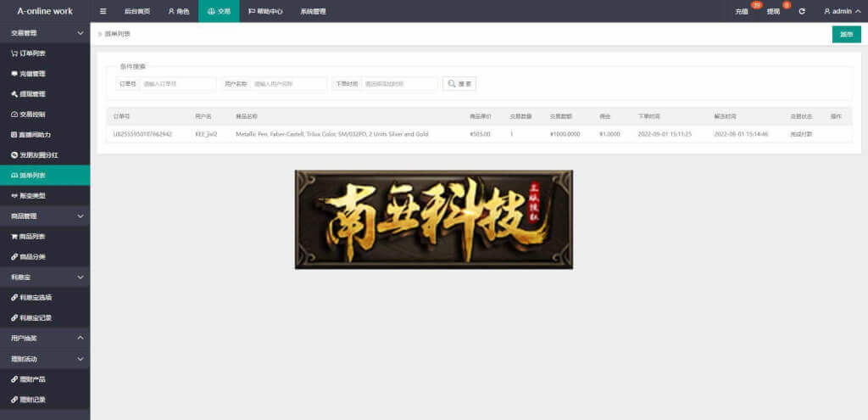Click the Metallic Pen Faber-Castell product name
This screenshot has width=868, height=420.
331,134
